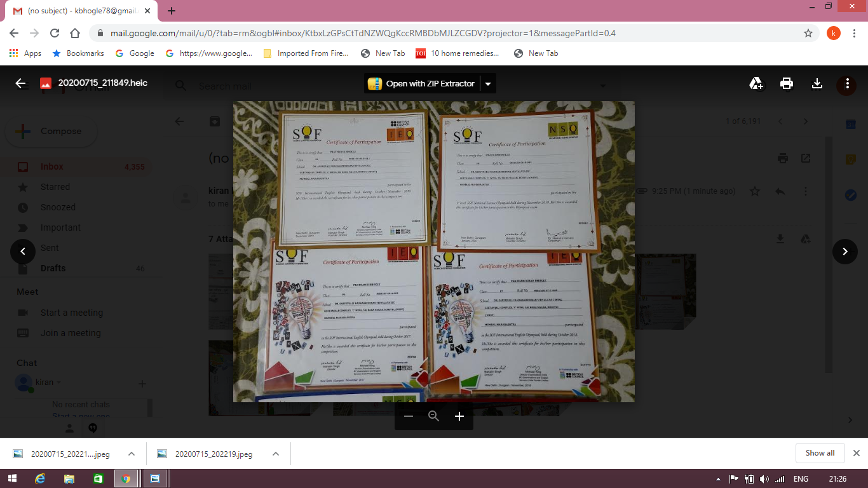Reload the current page
Image resolution: width=868 pixels, height=488 pixels.
(x=55, y=33)
